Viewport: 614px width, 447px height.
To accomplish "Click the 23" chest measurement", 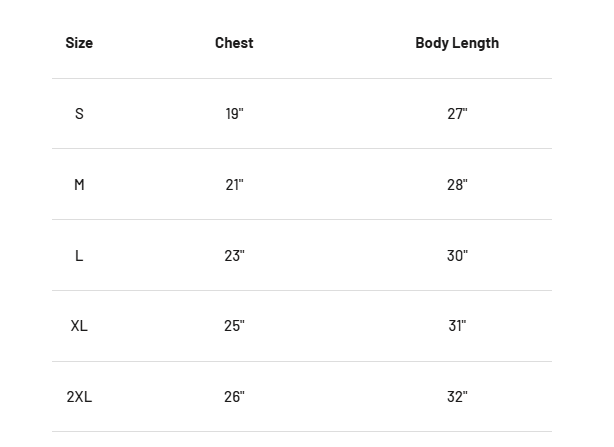I will (234, 255).
